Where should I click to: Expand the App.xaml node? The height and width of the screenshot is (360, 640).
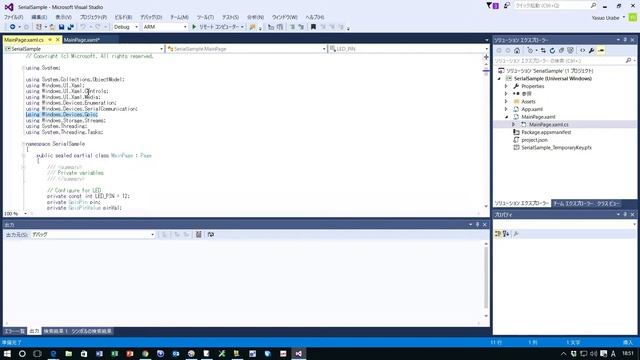tap(506, 109)
